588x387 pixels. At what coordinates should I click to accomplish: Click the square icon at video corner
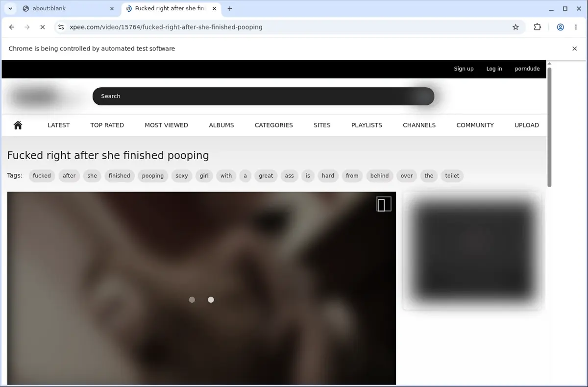(384, 204)
